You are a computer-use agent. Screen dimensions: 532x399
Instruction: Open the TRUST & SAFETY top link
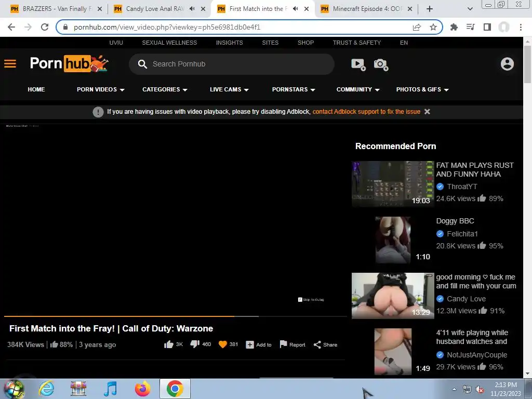point(356,43)
